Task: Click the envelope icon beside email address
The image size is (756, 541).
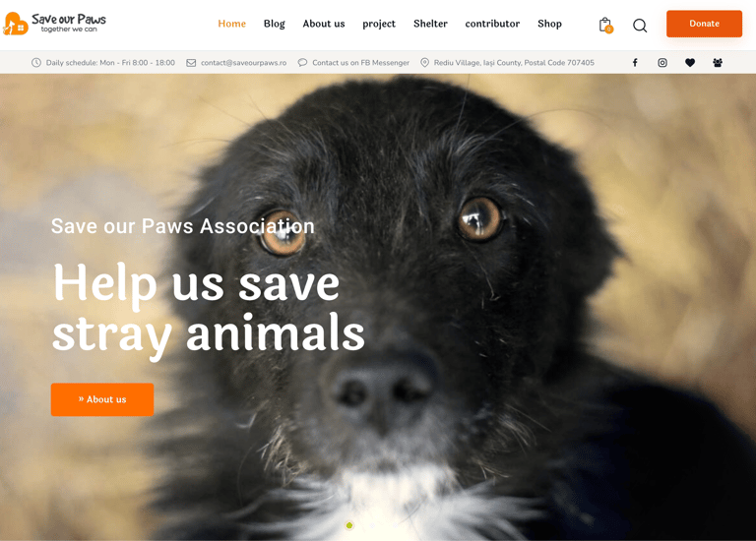Action: [x=191, y=63]
